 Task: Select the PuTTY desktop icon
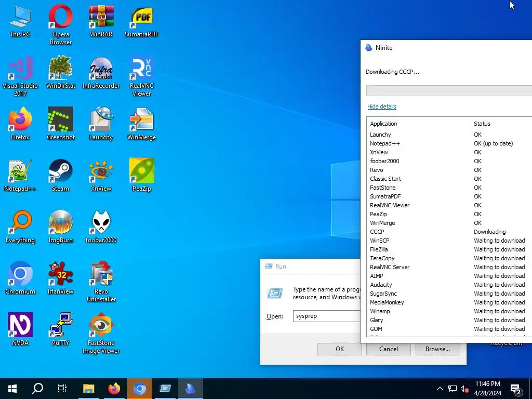[60, 329]
